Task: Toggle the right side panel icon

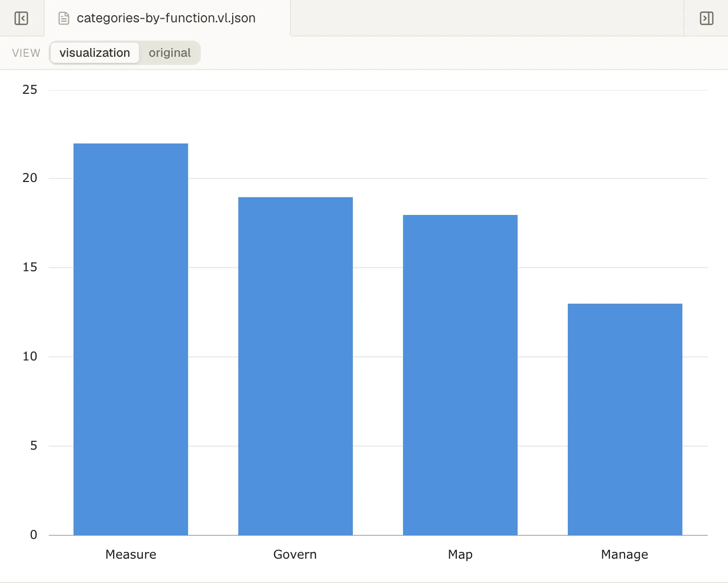Action: coord(706,18)
